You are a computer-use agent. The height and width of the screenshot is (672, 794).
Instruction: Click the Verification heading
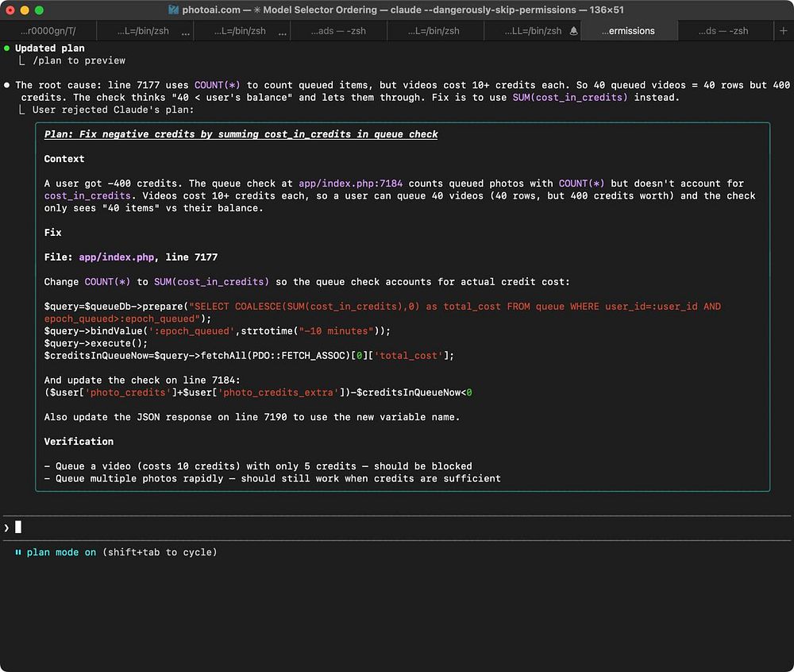(x=79, y=442)
